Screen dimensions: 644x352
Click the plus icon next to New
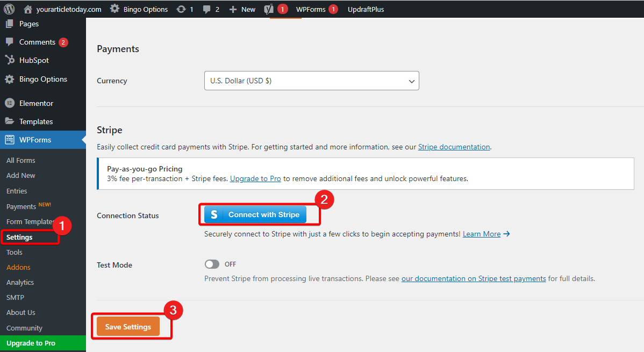pyautogui.click(x=233, y=9)
